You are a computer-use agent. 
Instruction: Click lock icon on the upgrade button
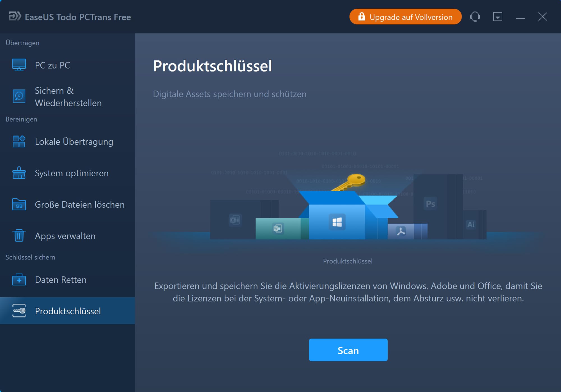[362, 17]
